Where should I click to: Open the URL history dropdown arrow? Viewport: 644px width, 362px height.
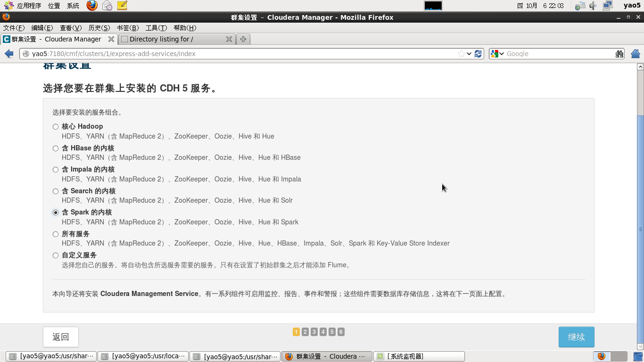tap(469, 54)
